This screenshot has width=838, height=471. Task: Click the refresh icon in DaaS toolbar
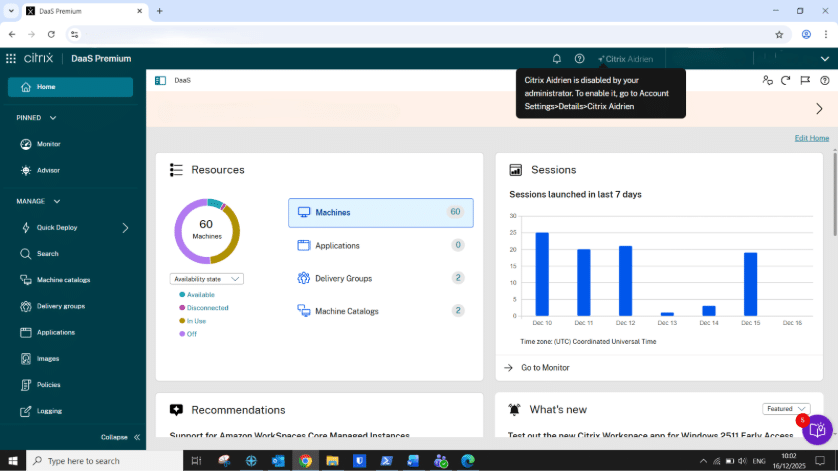[x=786, y=80]
